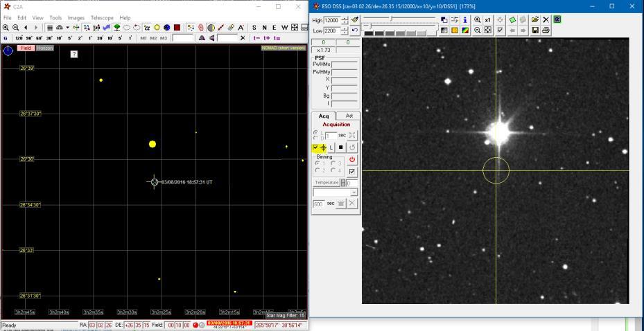Image resolution: width=644 pixels, height=331 pixels.
Task: Click the alpha Greek letter icon in C2A
Action: coord(147,28)
